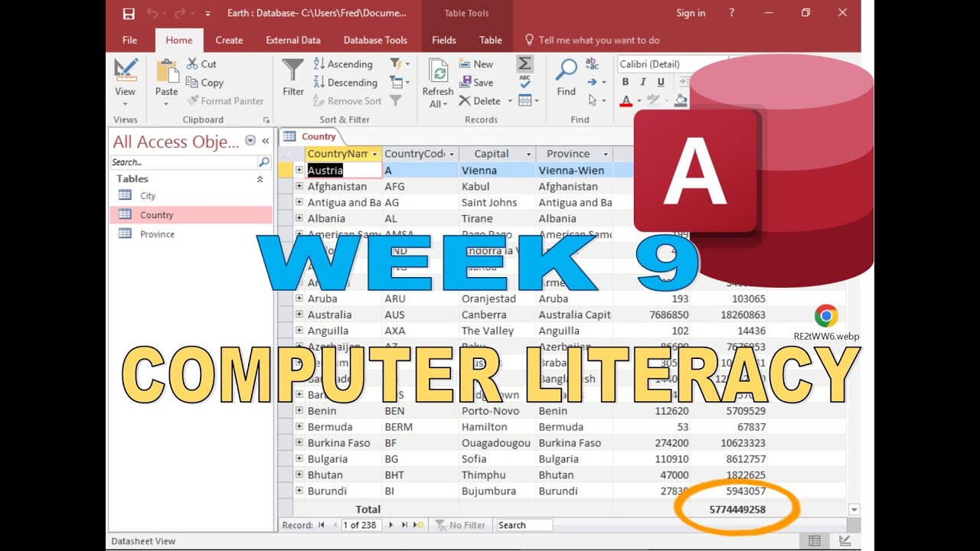Switch to the Create tab
The width and height of the screenshot is (980, 551).
[x=229, y=40]
